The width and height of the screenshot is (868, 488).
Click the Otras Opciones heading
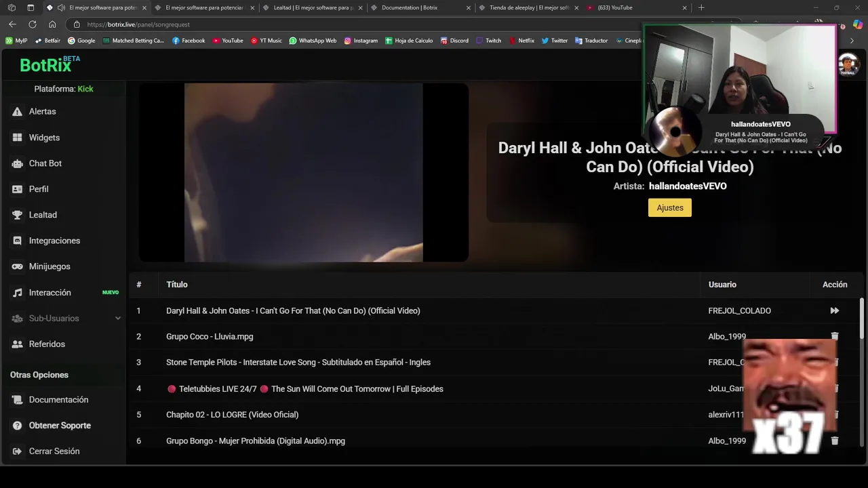pos(39,375)
